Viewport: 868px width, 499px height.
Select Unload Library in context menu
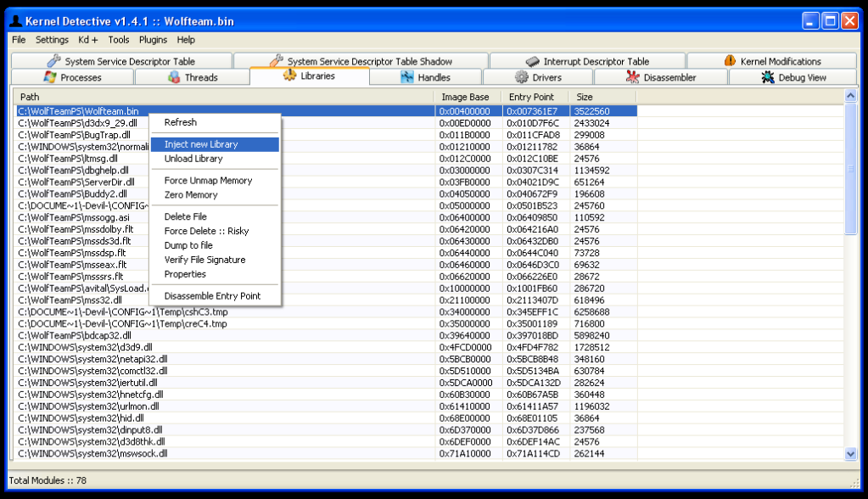[x=193, y=159]
